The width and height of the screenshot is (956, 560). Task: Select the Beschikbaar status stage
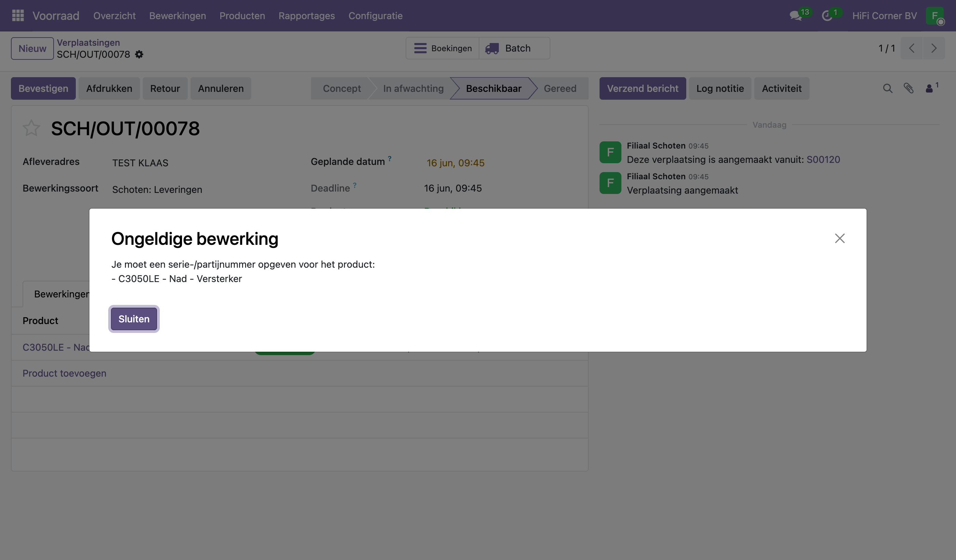(494, 88)
